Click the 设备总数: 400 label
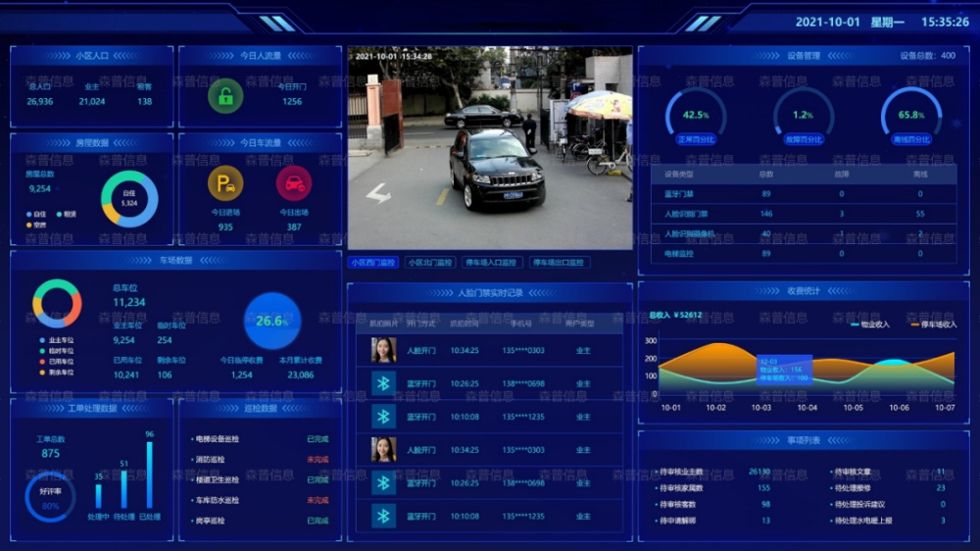Viewport: 980px width, 551px height. pyautogui.click(x=927, y=56)
